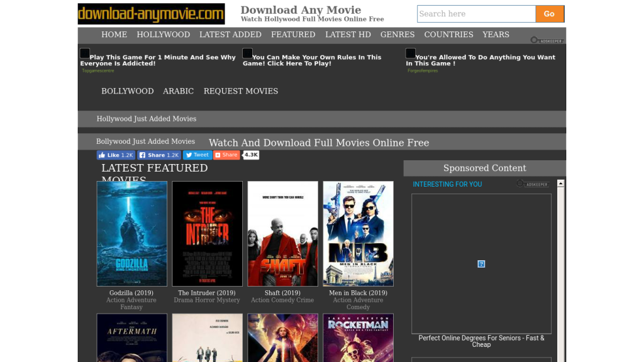Open the GENRES dropdown menu

[397, 35]
